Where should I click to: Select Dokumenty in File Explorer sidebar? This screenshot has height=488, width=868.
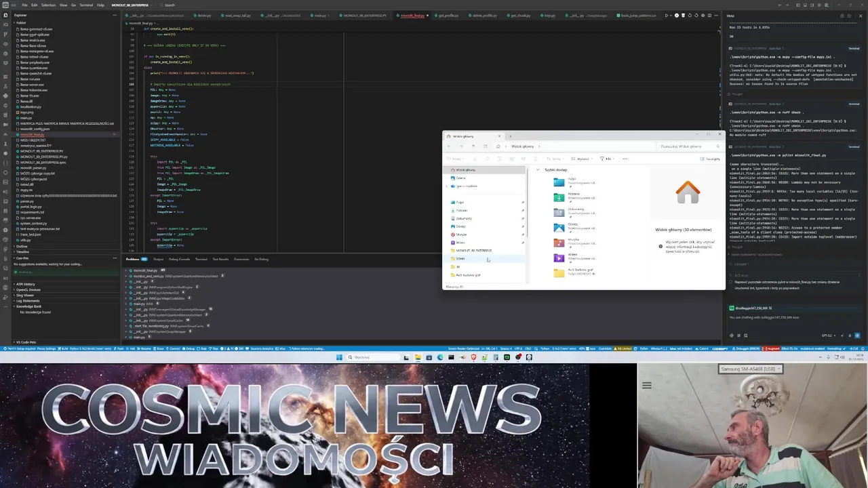[x=464, y=218]
